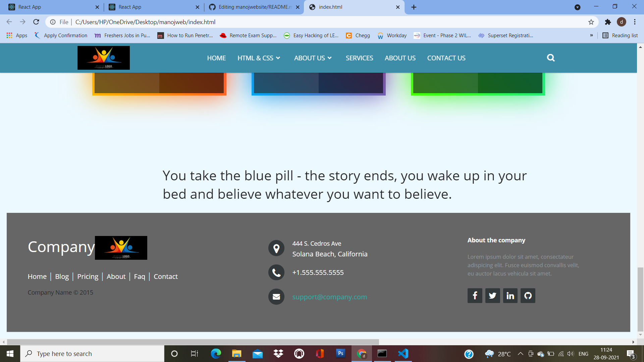Click the header company logo image
Viewport: 644px width, 362px height.
[x=104, y=58]
